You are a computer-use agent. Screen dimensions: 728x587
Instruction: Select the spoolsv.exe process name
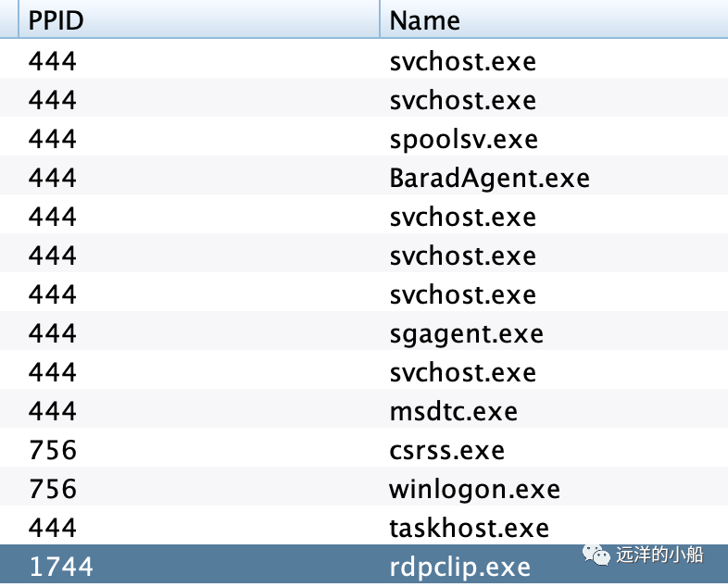click(x=463, y=140)
